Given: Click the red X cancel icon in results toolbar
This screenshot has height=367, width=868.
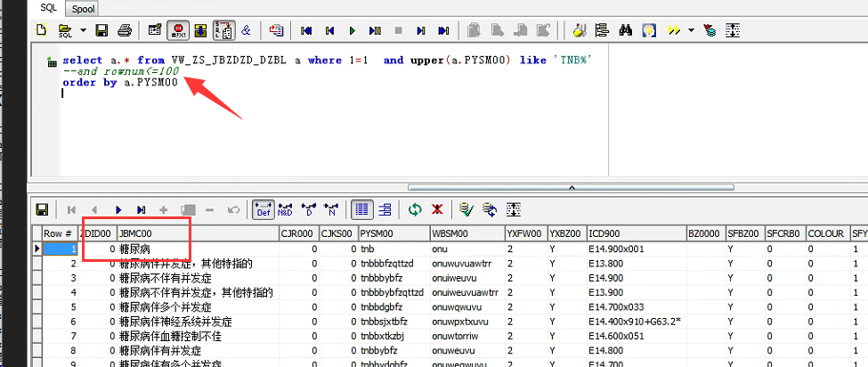Looking at the screenshot, I should pos(437,209).
